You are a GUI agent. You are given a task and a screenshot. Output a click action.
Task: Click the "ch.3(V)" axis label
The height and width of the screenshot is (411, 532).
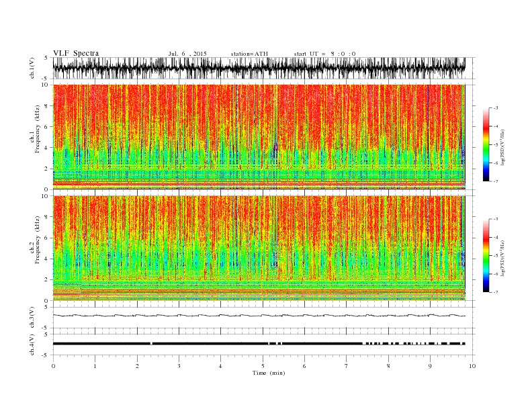pyautogui.click(x=32, y=317)
